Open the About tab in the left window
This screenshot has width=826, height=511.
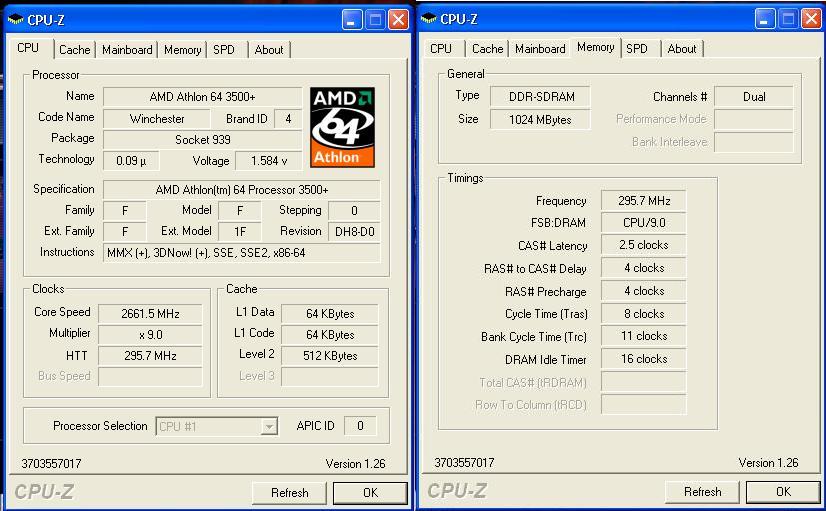[269, 50]
